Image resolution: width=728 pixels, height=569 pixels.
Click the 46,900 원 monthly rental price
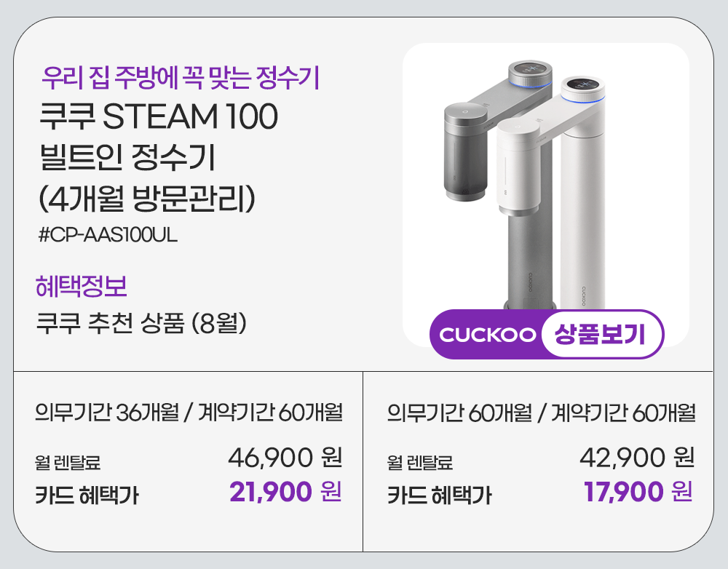[285, 458]
